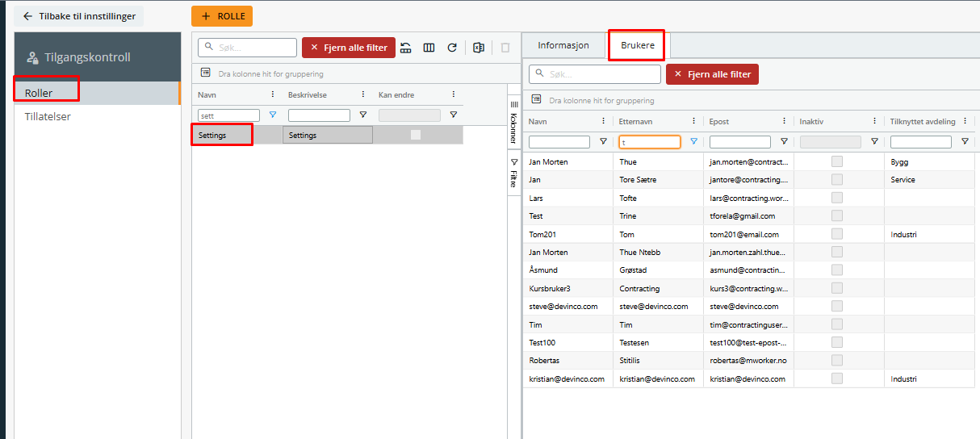Expand the Kolonner side panel
This screenshot has width=980, height=439.
click(513, 122)
